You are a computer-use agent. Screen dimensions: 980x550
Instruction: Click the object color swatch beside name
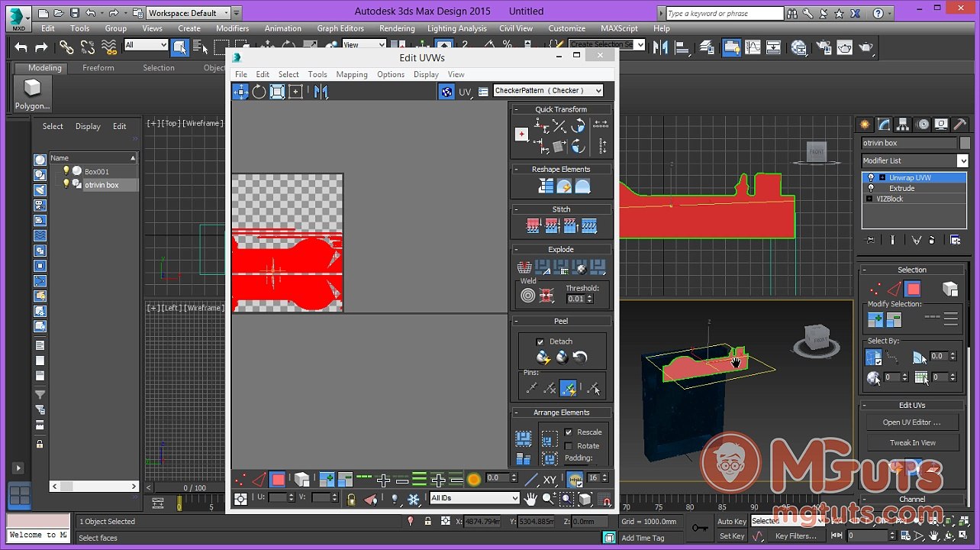[x=965, y=143]
